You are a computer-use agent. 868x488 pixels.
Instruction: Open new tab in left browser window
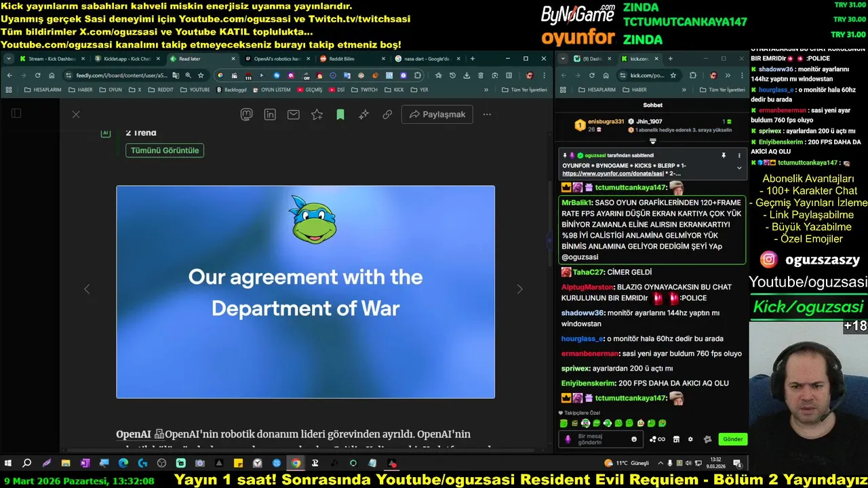tap(472, 59)
